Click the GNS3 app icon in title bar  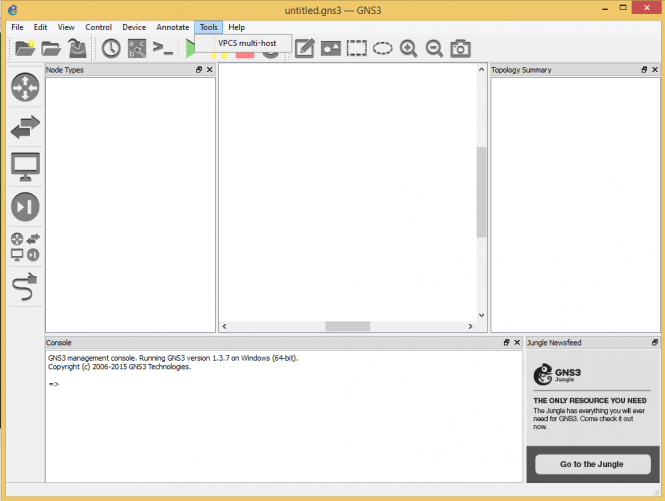13,10
